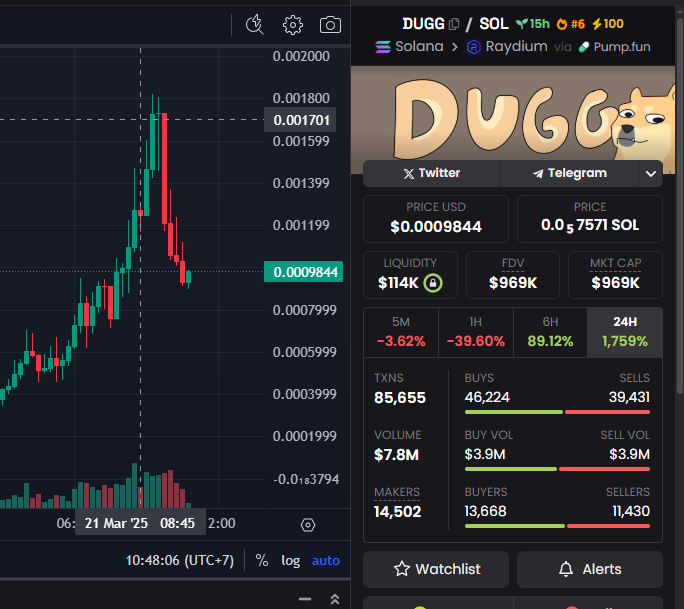Image resolution: width=684 pixels, height=609 pixels.
Task: Click the 15h token age sprout icon
Action: (522, 24)
